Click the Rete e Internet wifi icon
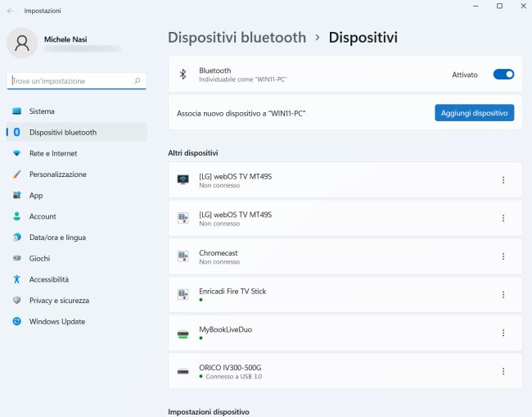The height and width of the screenshot is (417, 532). pyautogui.click(x=16, y=153)
